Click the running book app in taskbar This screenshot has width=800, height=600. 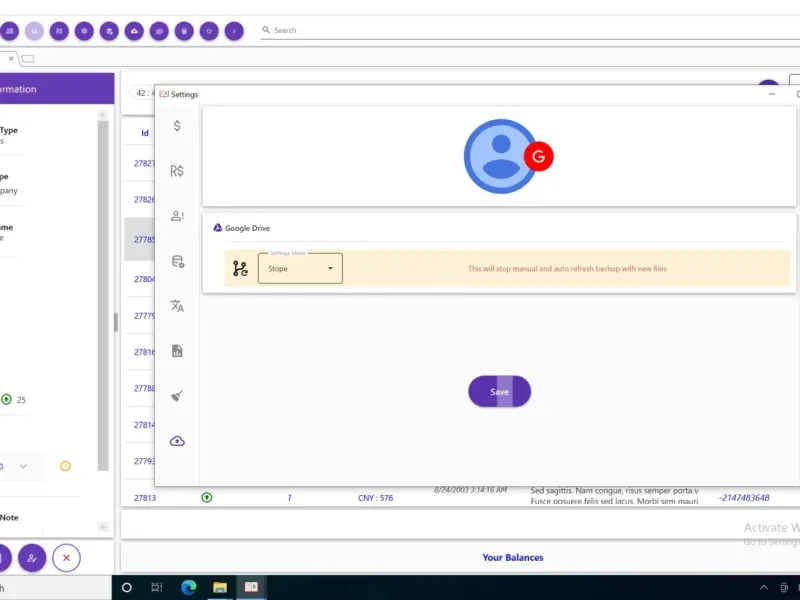(251, 587)
